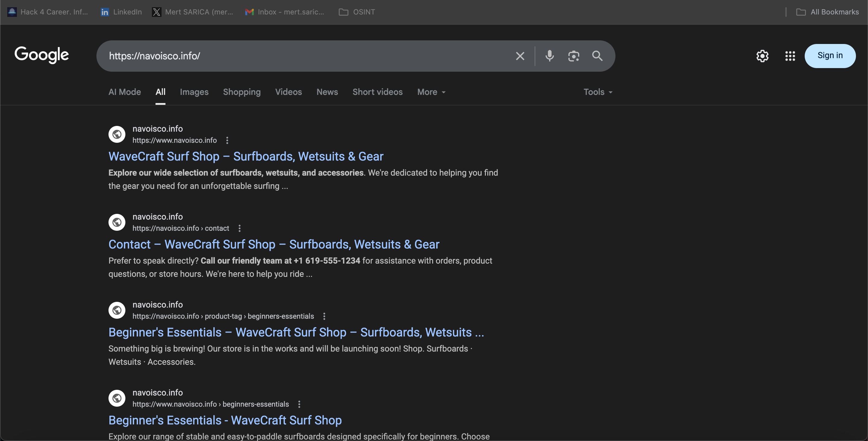The image size is (868, 441).
Task: Click the globe favicon of the first result
Action: pos(117,134)
